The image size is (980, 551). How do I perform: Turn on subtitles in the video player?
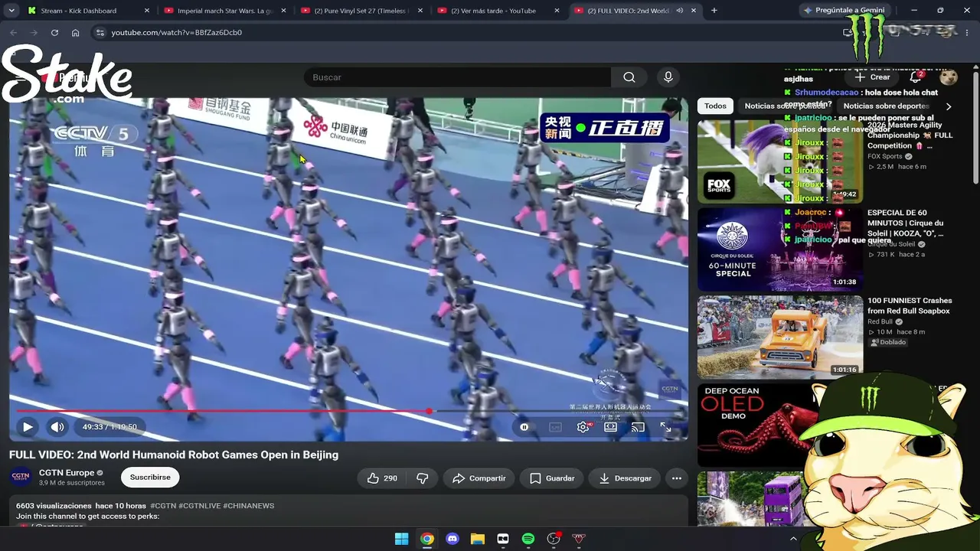coord(555,427)
